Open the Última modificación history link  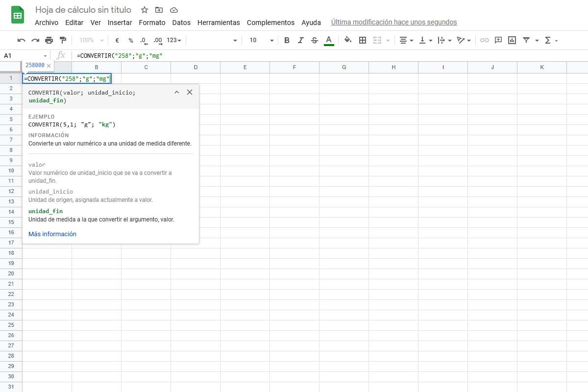click(x=394, y=22)
